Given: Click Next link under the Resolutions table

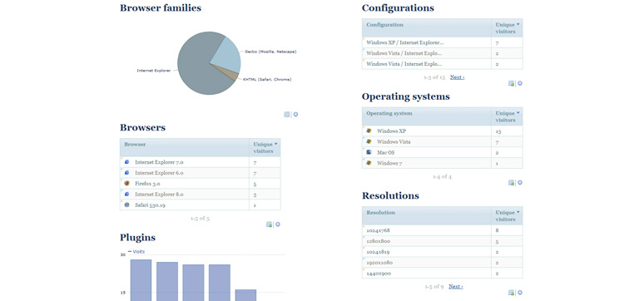Looking at the screenshot, I should pos(455,287).
